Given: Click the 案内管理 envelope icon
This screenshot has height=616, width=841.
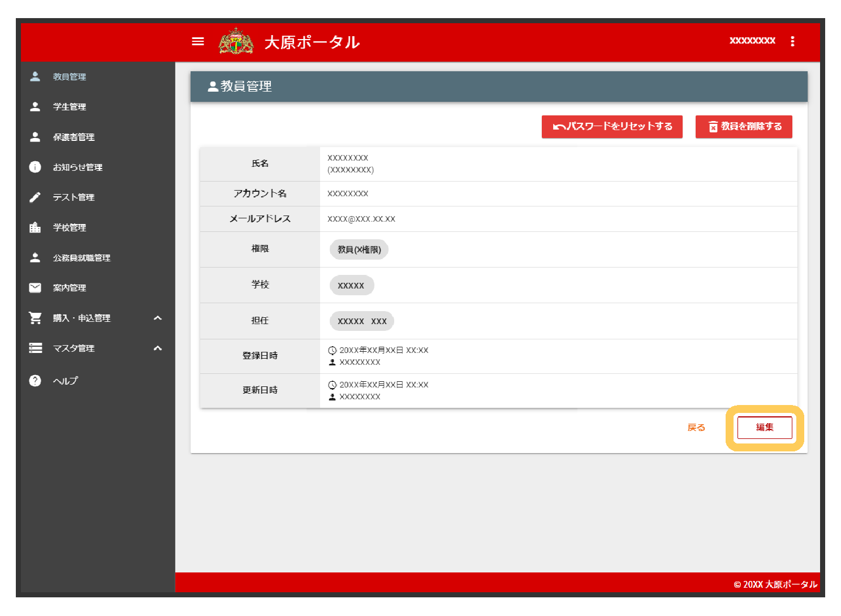Looking at the screenshot, I should [x=35, y=287].
